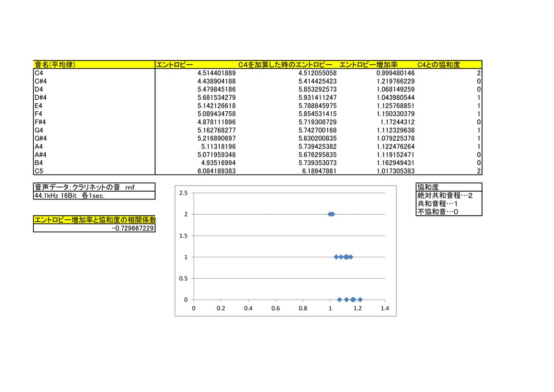The width and height of the screenshot is (554, 392).
Task: Pick the increase rate 1.112329638
Action: (x=395, y=130)
